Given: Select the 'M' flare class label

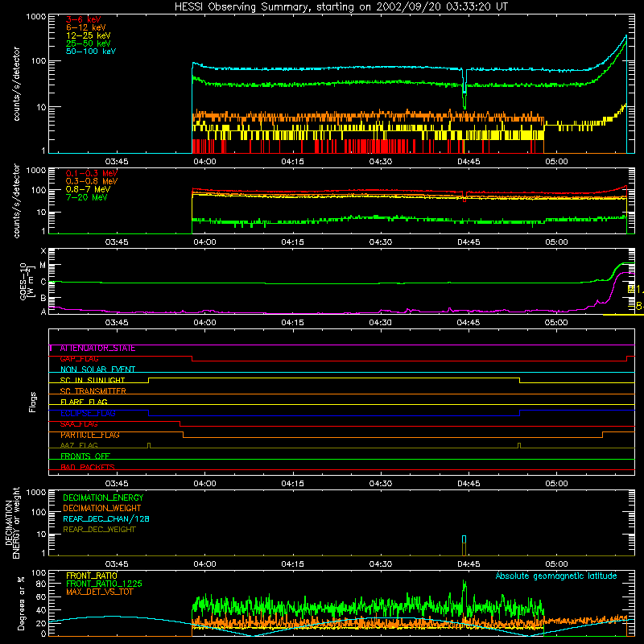Looking at the screenshot, I should click(43, 266).
